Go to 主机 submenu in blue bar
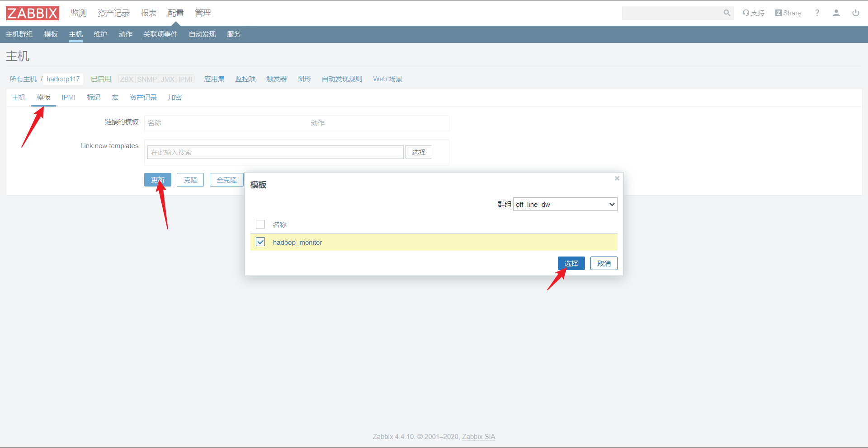This screenshot has height=448, width=868. 75,34
